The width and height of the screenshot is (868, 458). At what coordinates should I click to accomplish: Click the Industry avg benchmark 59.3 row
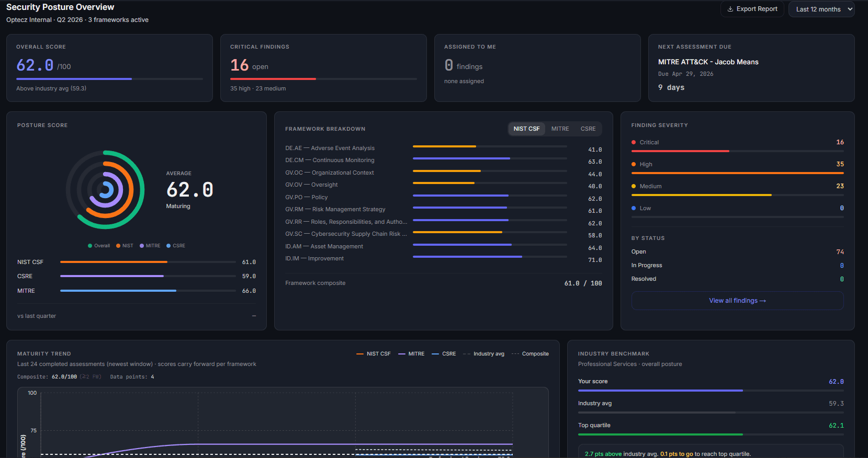(x=711, y=407)
